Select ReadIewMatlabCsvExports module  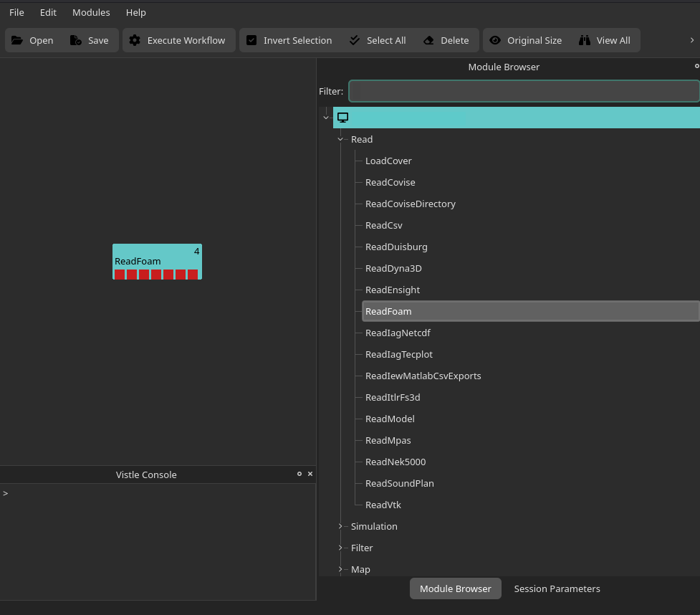(423, 376)
